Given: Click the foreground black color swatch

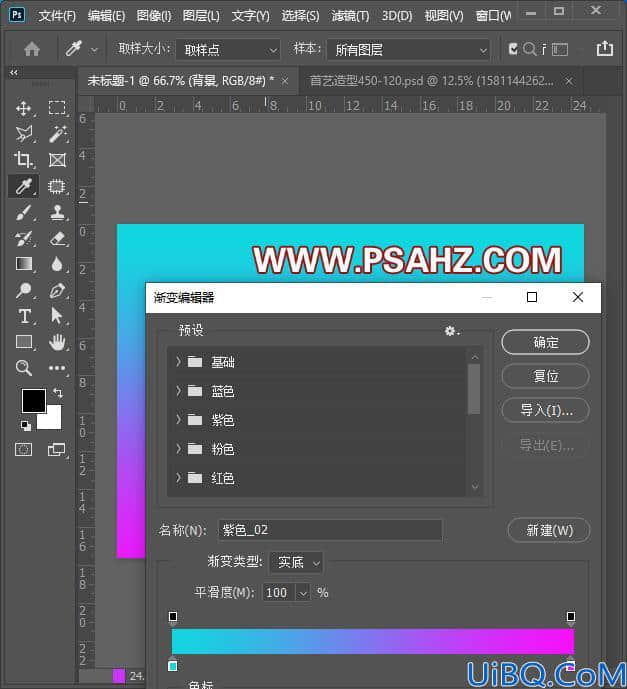Looking at the screenshot, I should click(34, 400).
